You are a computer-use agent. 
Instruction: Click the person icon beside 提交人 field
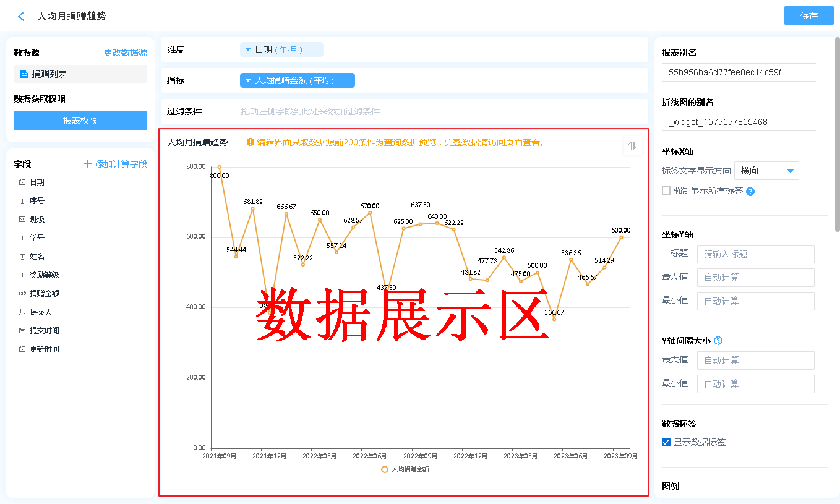[x=22, y=312]
